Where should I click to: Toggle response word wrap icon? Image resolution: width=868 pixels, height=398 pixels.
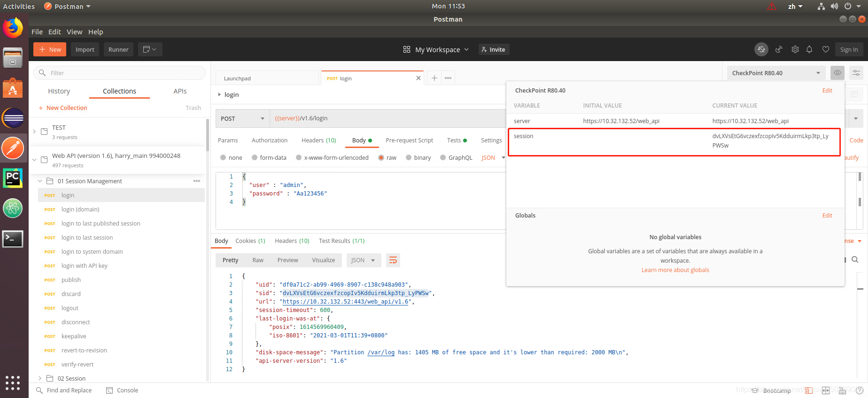click(x=393, y=260)
